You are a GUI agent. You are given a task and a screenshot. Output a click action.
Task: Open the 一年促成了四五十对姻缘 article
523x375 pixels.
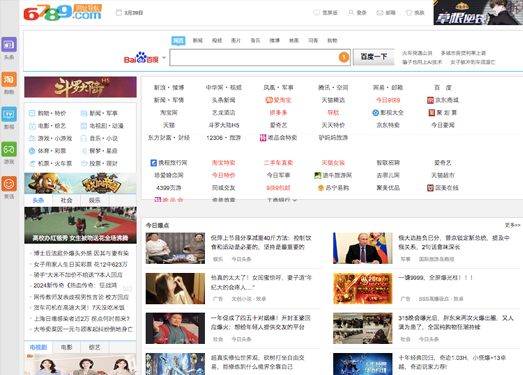[261, 322]
